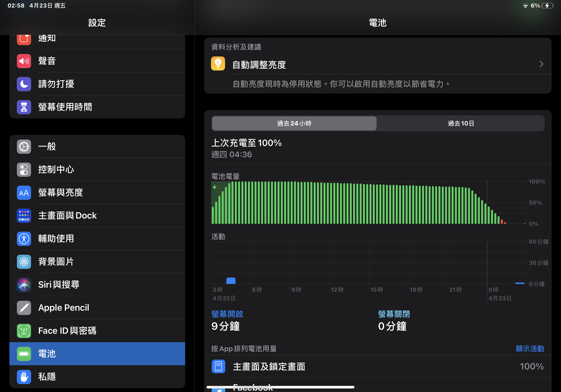
Task: Open the 聲音 sound settings icon
Action: point(24,61)
